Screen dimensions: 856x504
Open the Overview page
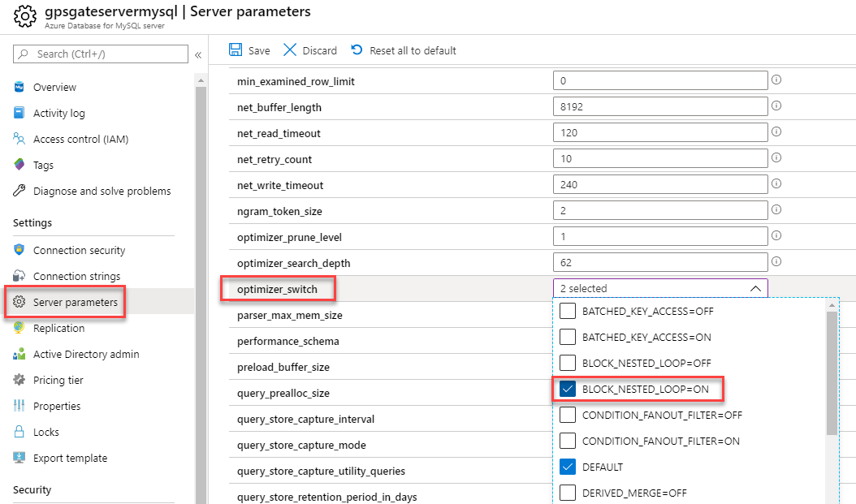(x=54, y=88)
